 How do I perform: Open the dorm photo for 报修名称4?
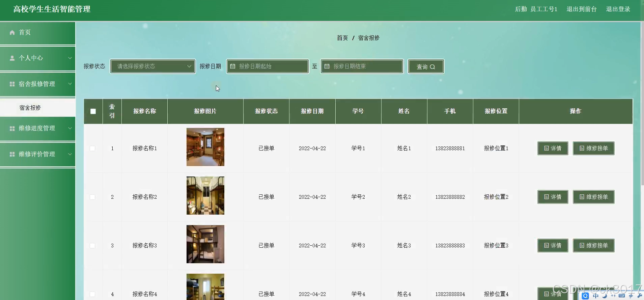click(205, 287)
